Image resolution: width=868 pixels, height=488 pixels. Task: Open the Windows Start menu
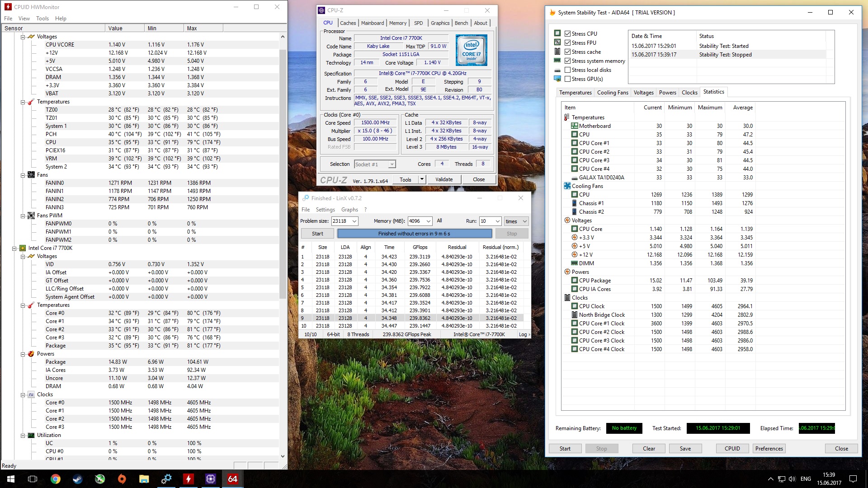tap(11, 479)
